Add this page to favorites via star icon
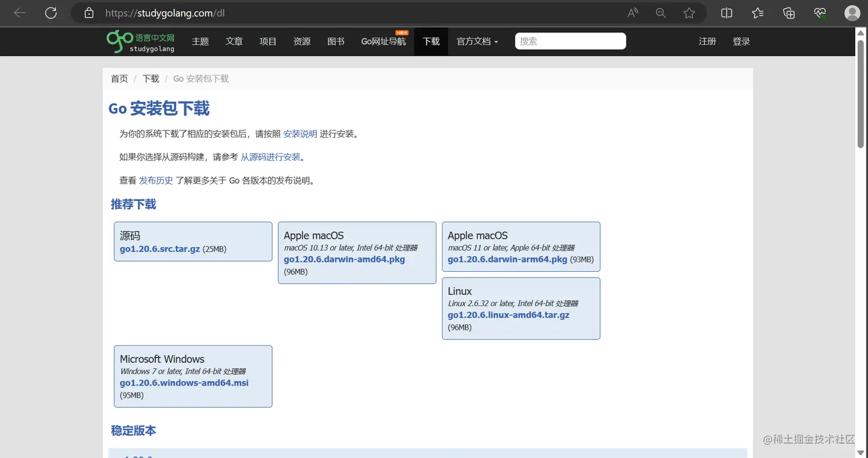 [689, 13]
